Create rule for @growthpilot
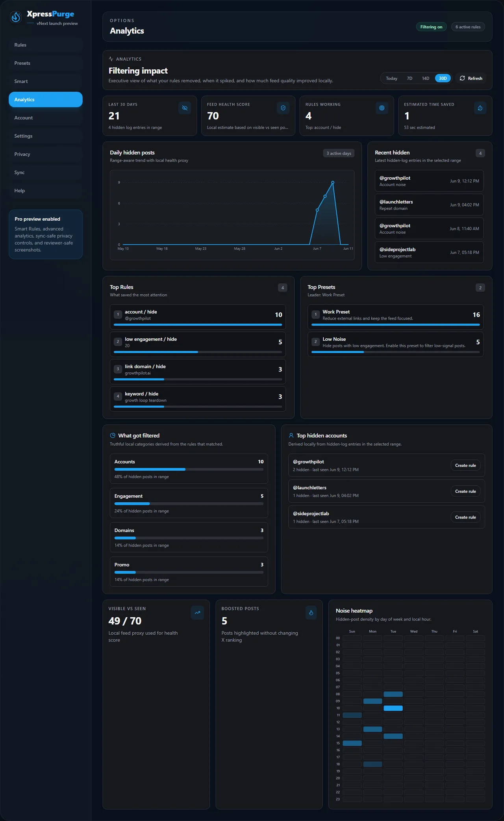Image resolution: width=504 pixels, height=821 pixels. [x=465, y=465]
